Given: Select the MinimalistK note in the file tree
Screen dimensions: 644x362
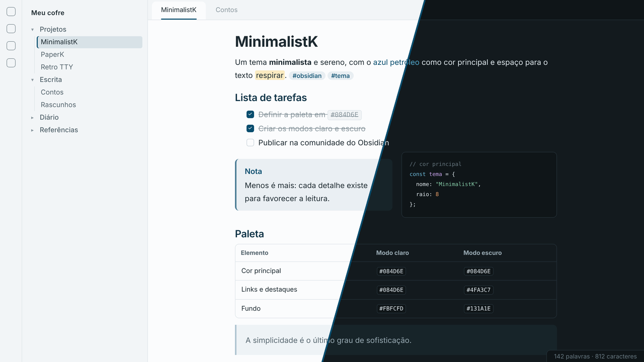Looking at the screenshot, I should point(90,42).
